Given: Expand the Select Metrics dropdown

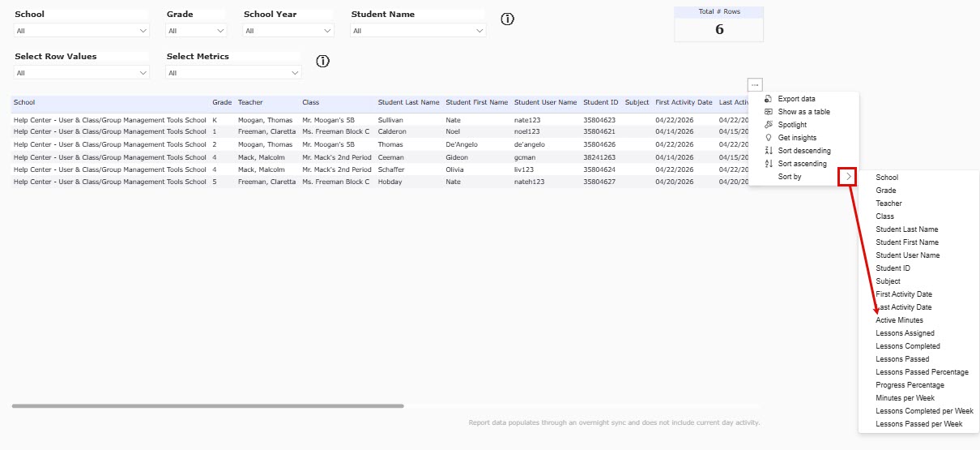Looking at the screenshot, I should [233, 73].
